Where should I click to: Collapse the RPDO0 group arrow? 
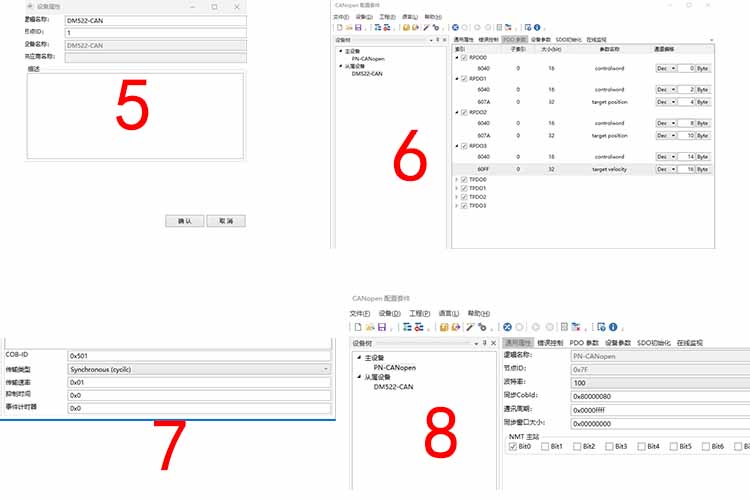[457, 58]
